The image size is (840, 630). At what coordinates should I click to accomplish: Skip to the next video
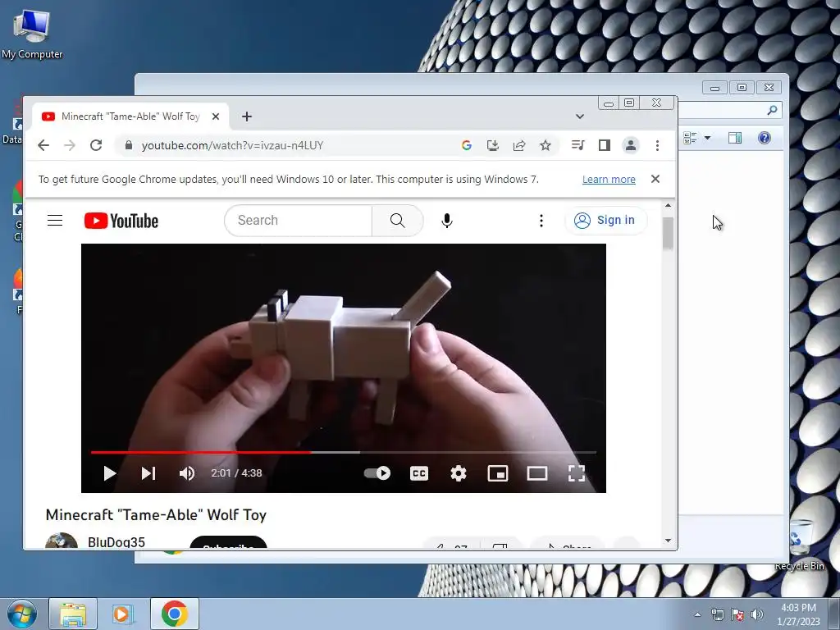point(148,473)
